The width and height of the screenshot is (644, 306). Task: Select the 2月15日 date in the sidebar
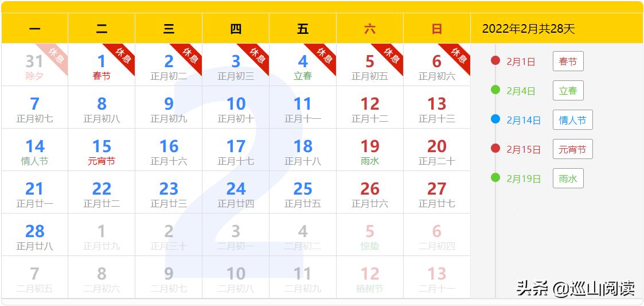click(524, 149)
